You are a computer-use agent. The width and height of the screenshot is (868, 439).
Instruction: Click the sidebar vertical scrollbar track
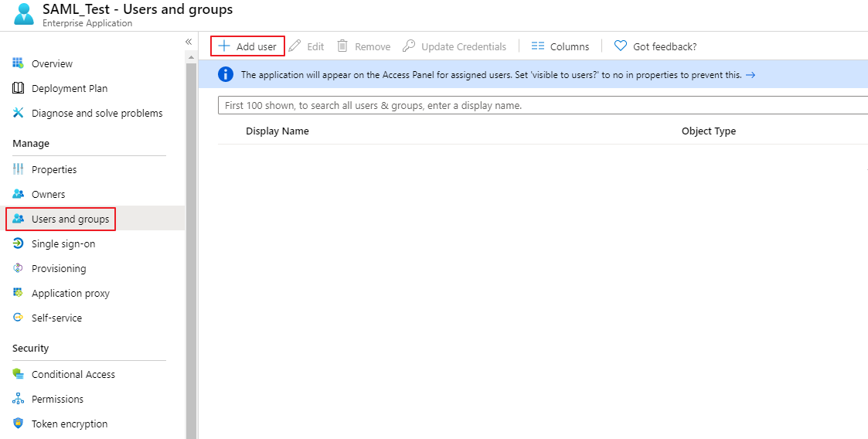click(x=192, y=250)
